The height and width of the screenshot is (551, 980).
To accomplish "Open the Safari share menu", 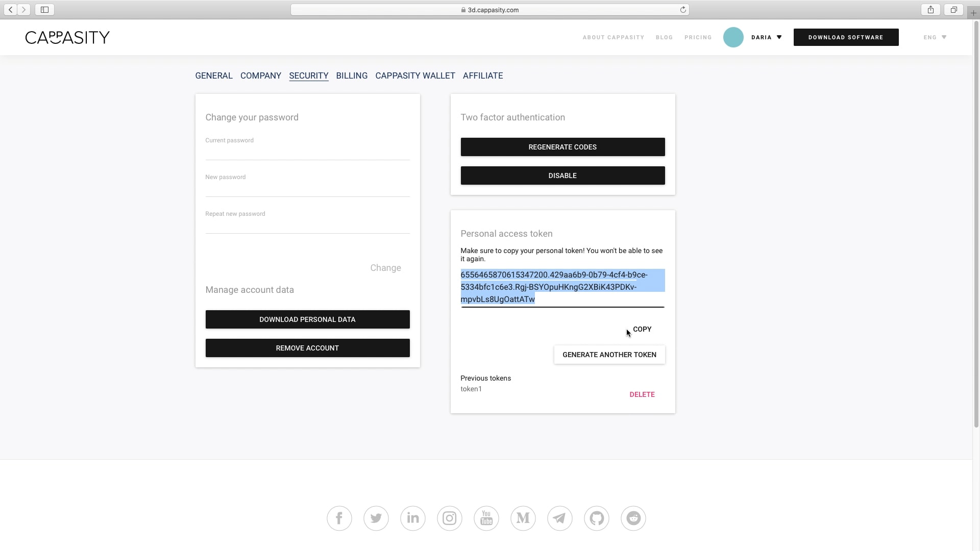I will coord(930,10).
